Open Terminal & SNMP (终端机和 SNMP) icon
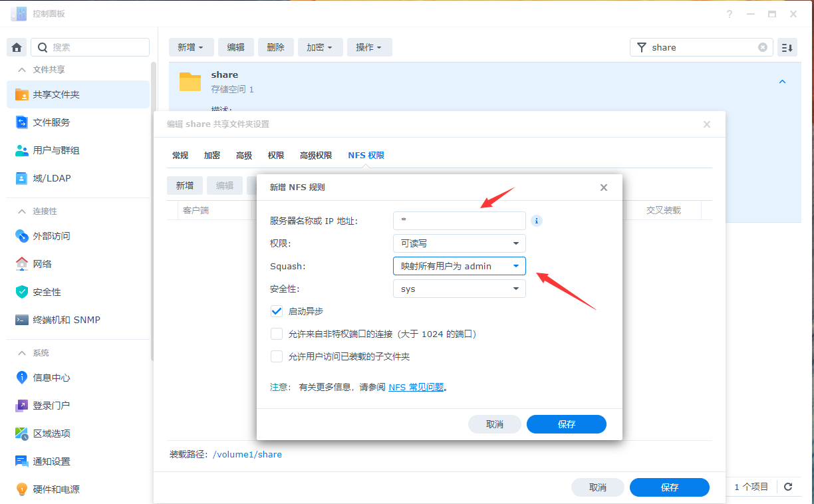 coord(22,320)
